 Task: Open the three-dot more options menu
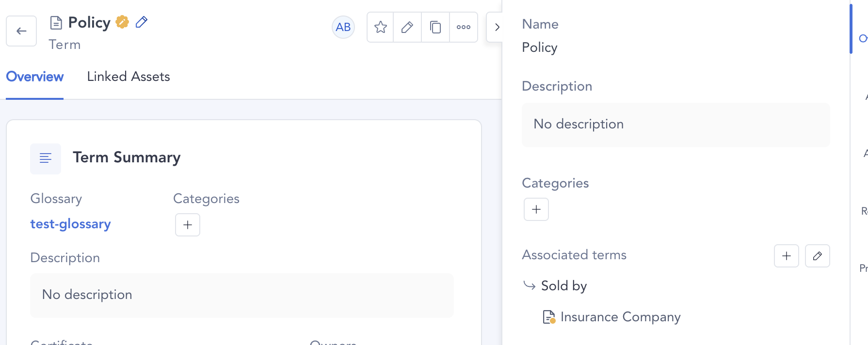[464, 27]
